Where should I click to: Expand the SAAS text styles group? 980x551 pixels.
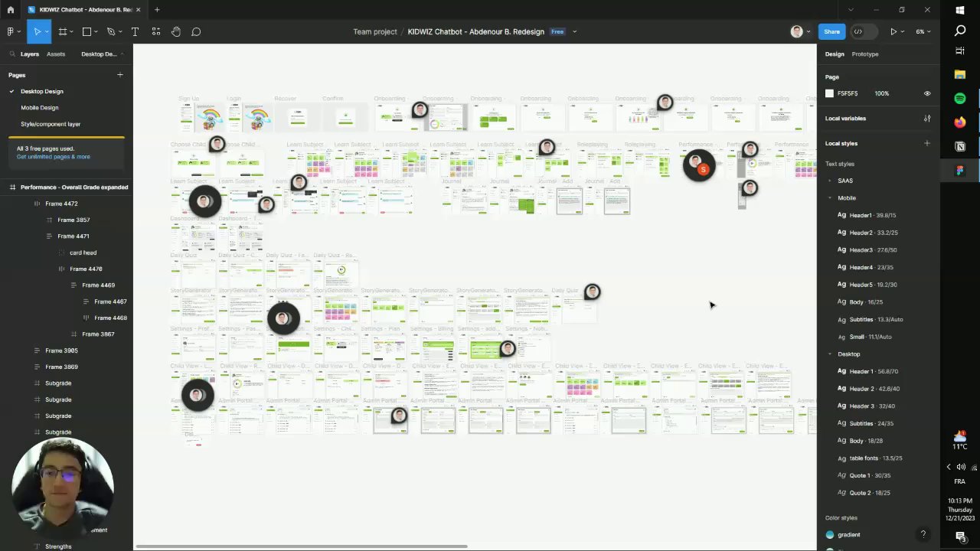coord(830,181)
